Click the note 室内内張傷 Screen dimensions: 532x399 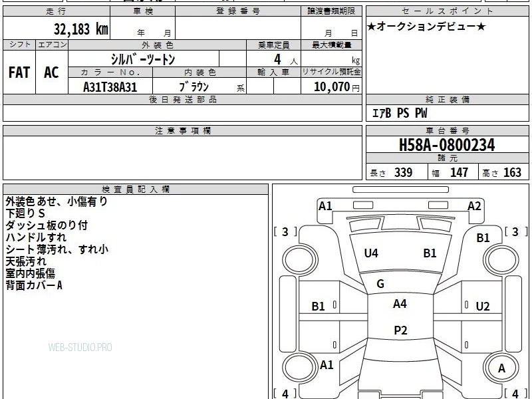point(30,273)
